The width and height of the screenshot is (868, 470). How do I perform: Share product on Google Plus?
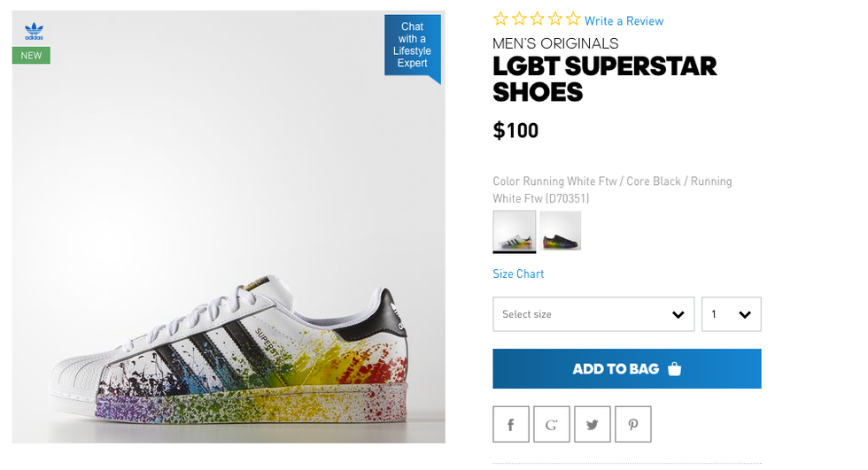pyautogui.click(x=551, y=424)
